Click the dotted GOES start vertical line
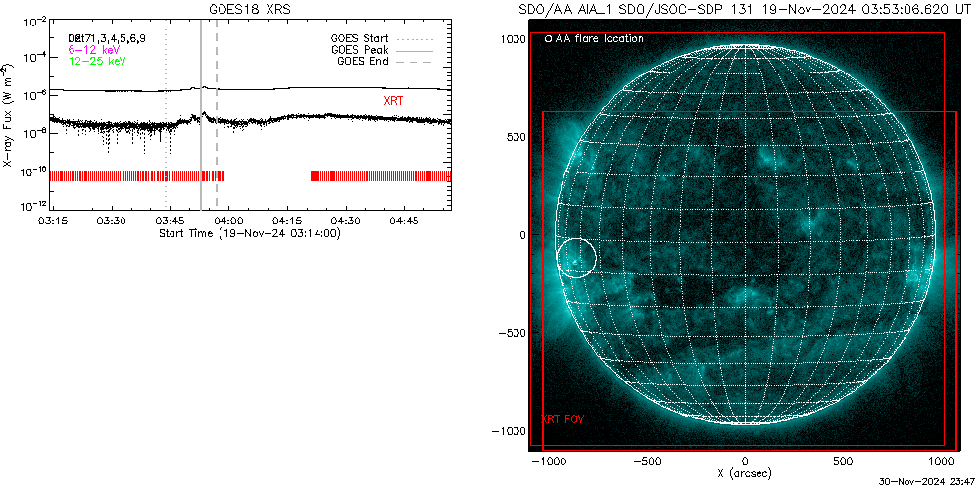Viewport: 980px width, 490px height. pos(166,115)
